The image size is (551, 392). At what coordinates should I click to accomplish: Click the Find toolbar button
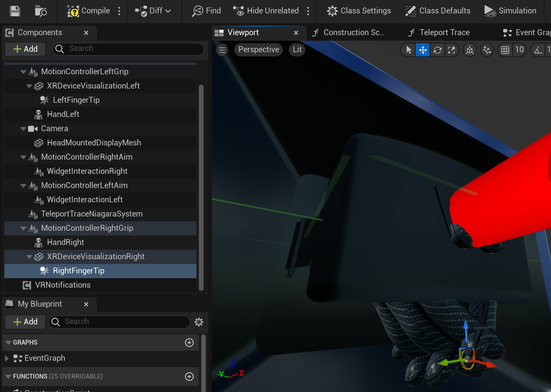coord(206,11)
